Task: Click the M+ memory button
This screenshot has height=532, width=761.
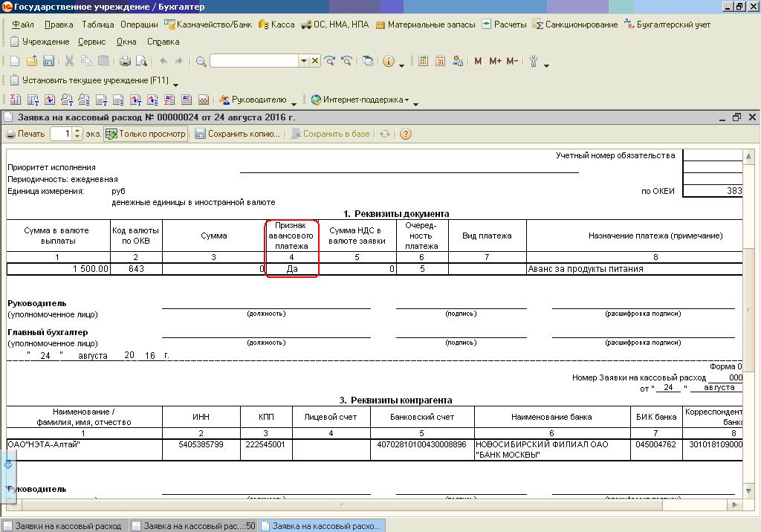Action: pos(496,61)
